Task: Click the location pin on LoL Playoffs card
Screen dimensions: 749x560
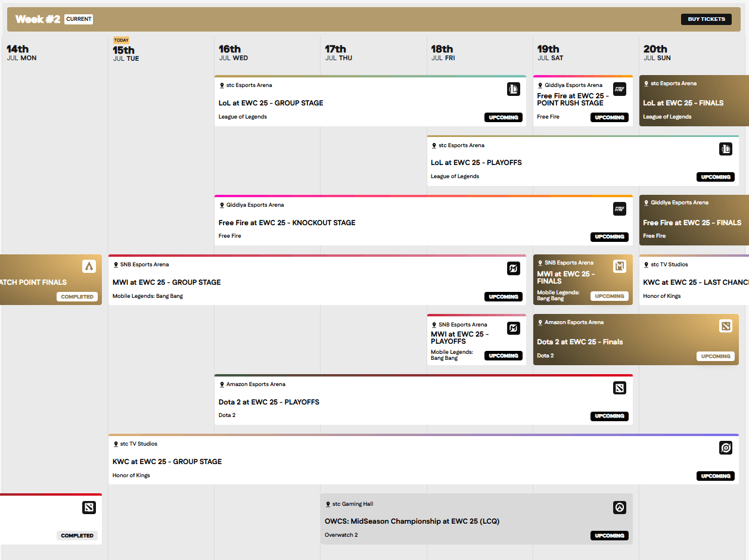Action: click(434, 145)
